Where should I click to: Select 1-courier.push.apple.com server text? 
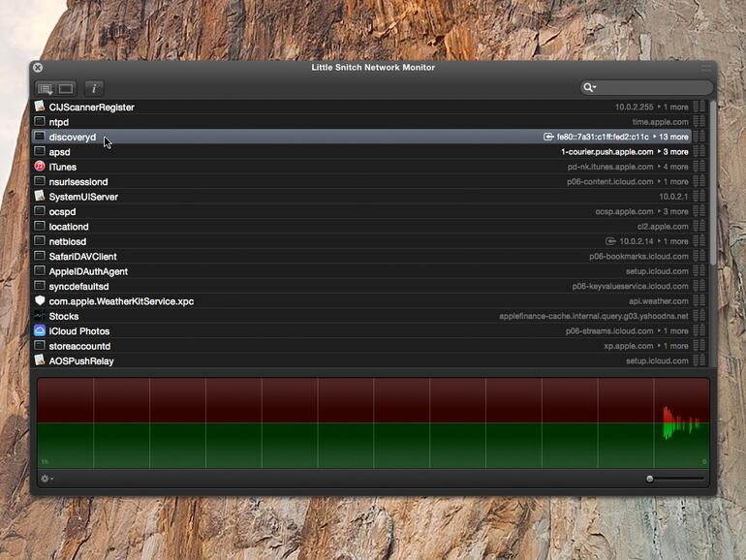[x=607, y=152]
